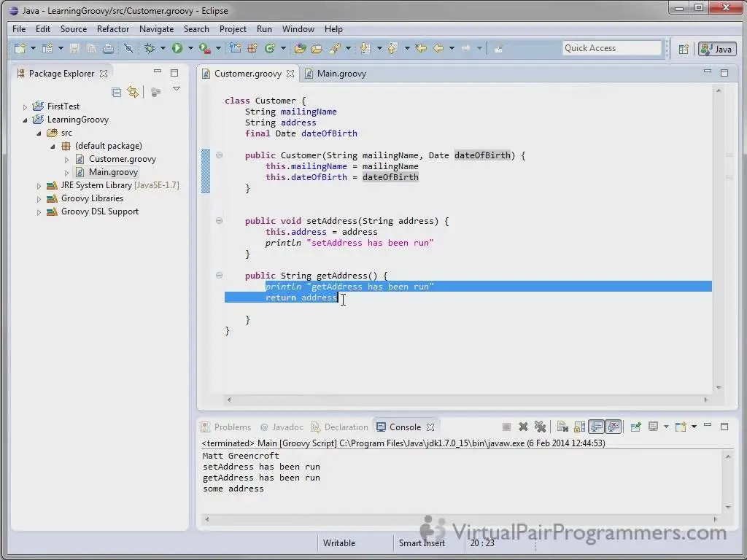Click the disabled Save toolbar icon

point(75,48)
